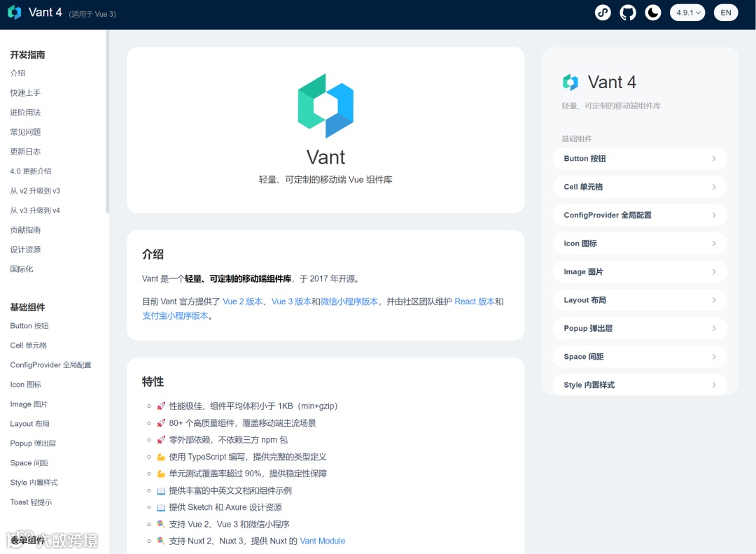Open Icon 图标 in the left sidebar
Screen dimensions: 756x554
[x=26, y=385]
